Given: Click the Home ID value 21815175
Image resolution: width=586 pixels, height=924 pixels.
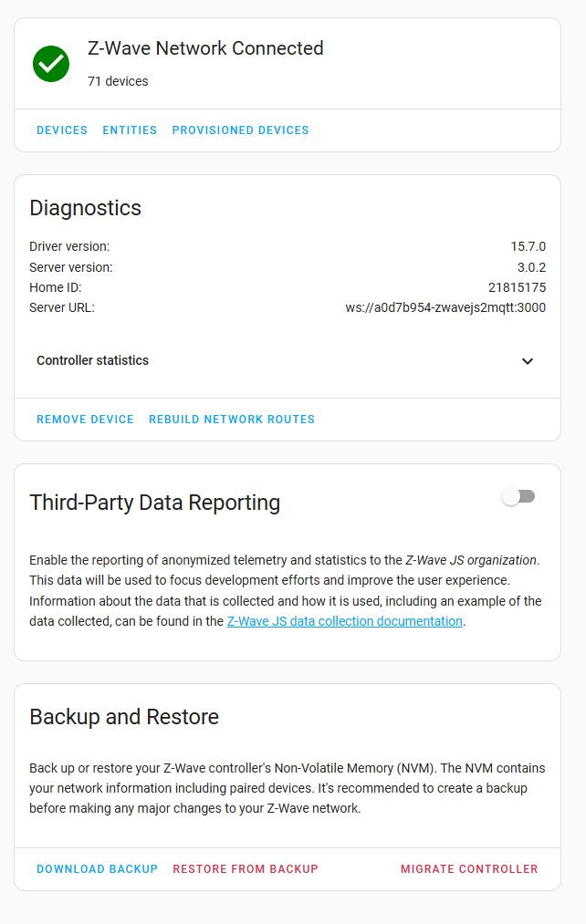Looking at the screenshot, I should pyautogui.click(x=517, y=287).
